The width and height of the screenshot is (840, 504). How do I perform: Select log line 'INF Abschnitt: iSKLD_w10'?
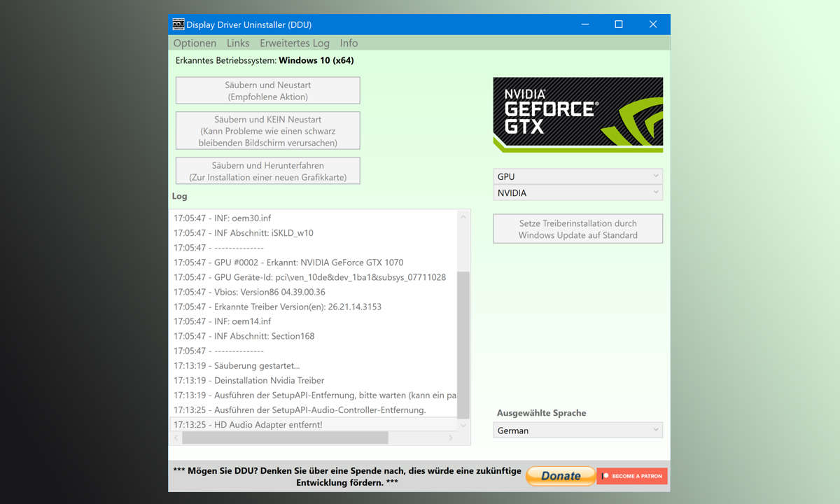pyautogui.click(x=313, y=232)
